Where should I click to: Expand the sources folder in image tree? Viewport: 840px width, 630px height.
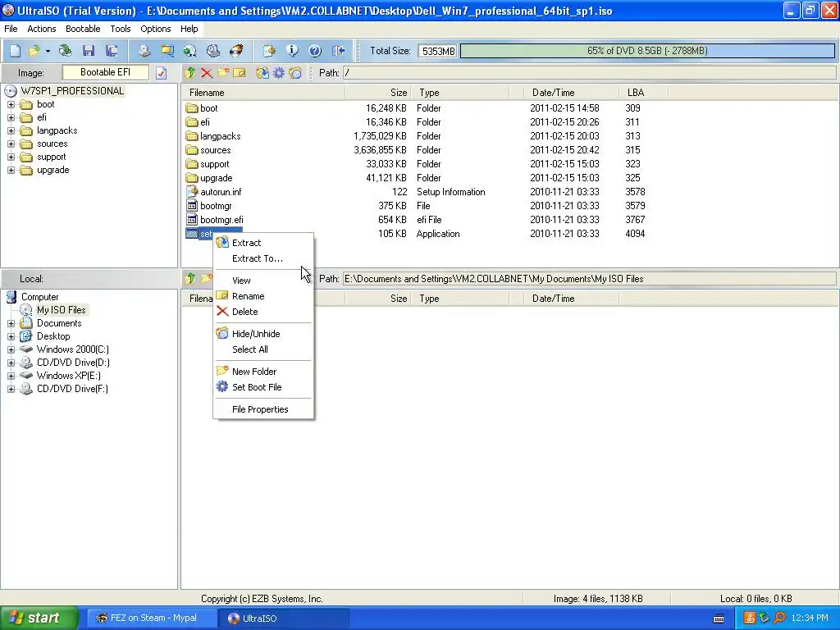pos(11,144)
